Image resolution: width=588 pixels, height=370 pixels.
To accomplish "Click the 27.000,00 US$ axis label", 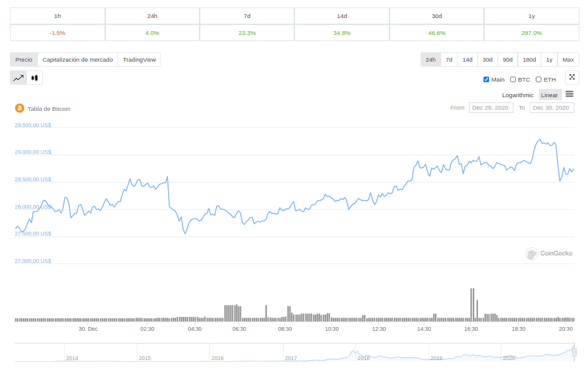I will pos(33,261).
